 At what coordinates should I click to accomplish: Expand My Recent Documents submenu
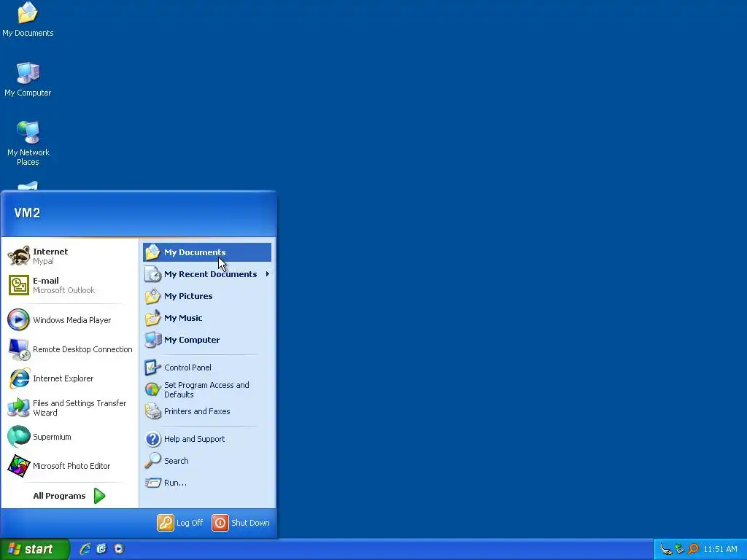click(206, 274)
